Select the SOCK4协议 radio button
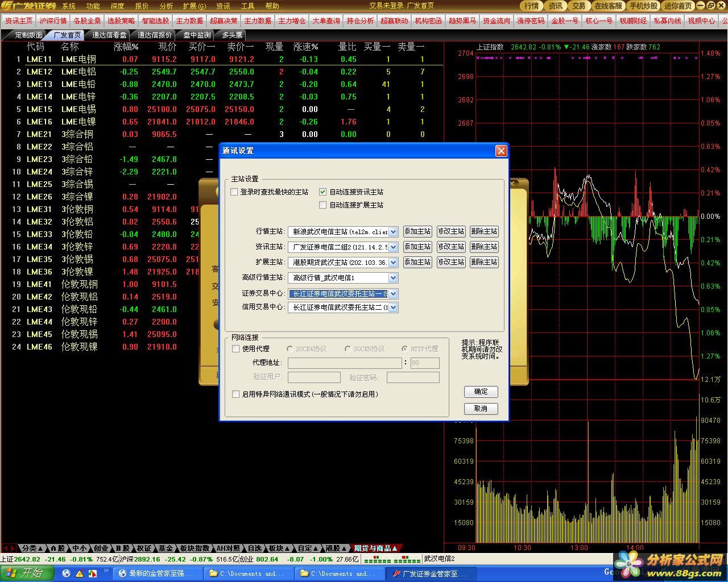 coord(290,349)
